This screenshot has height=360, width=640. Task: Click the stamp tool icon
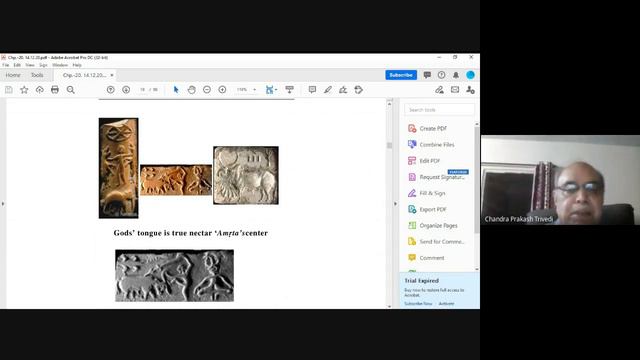pyautogui.click(x=358, y=90)
